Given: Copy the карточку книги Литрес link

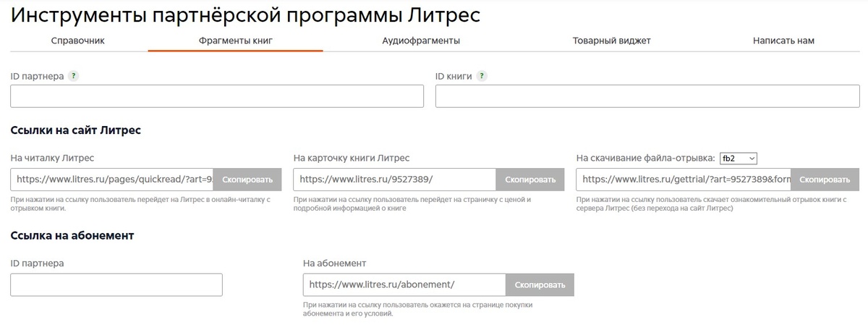Looking at the screenshot, I should (x=530, y=180).
